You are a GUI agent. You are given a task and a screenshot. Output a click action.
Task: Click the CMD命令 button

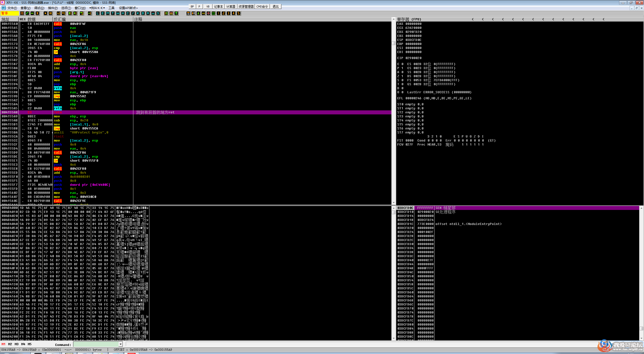pyautogui.click(x=262, y=7)
